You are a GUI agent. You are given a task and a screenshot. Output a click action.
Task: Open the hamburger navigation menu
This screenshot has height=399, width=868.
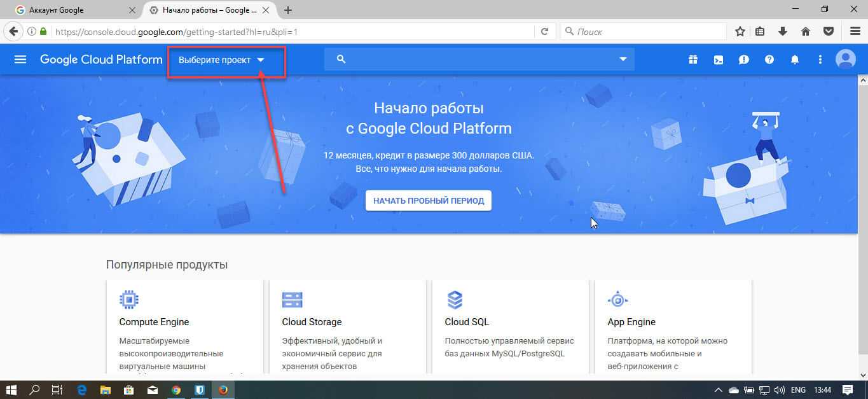20,59
